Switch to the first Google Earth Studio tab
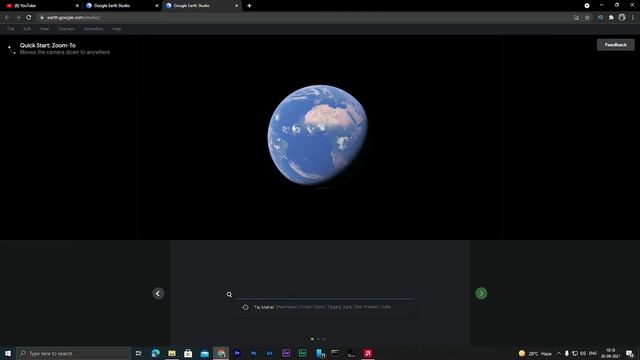The image size is (640, 360). pos(121,6)
